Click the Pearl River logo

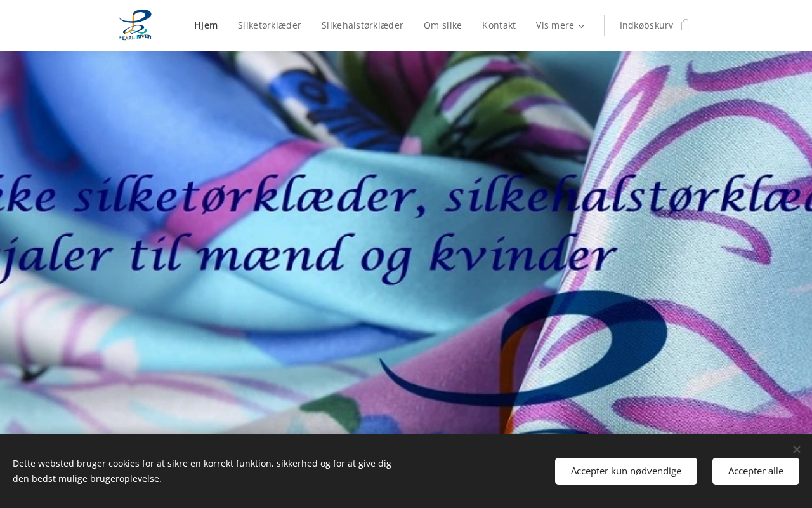135,25
